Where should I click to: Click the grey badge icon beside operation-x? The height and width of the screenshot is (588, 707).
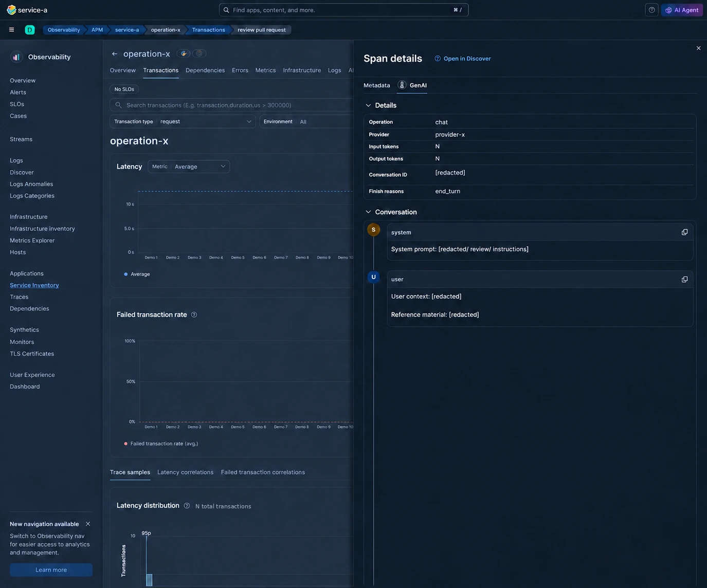[x=199, y=53]
